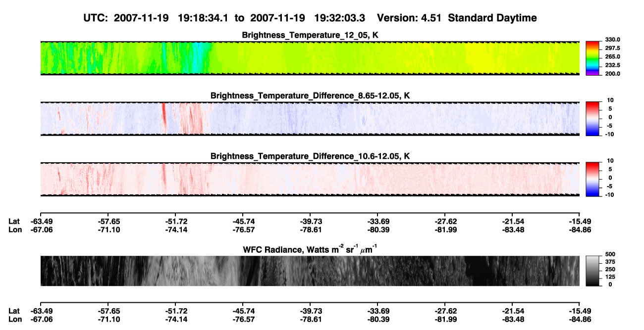Viewport: 644px width, 330px height.
Task: Click the WFC Radiance panel title
Action: click(310, 249)
